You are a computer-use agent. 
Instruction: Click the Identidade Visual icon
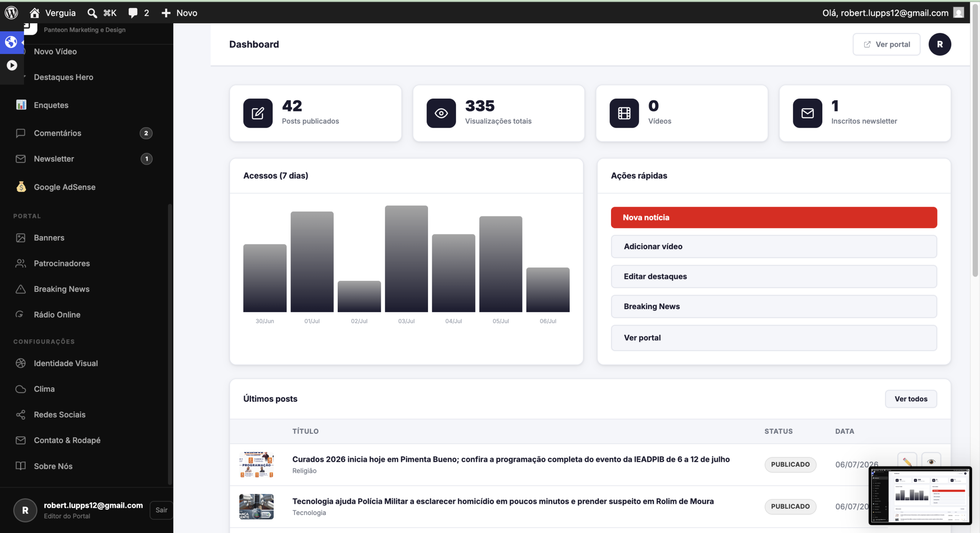point(21,363)
